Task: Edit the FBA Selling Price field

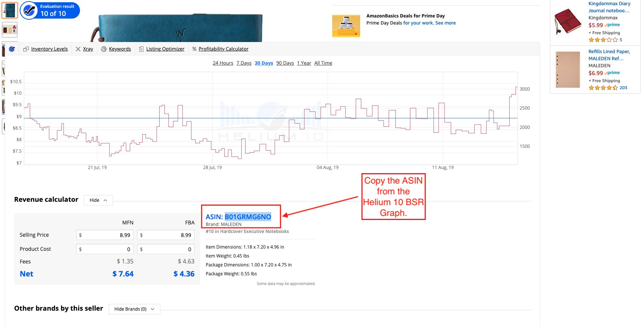Action: tap(166, 235)
